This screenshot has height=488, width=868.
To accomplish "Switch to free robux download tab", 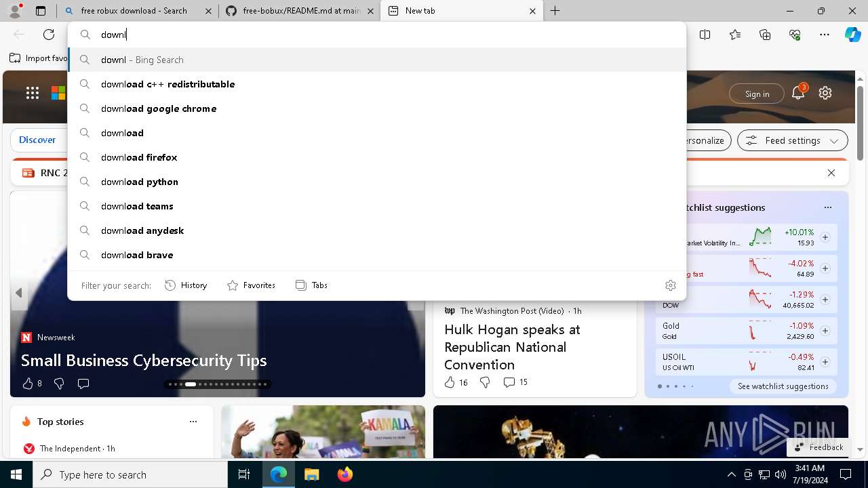I will [x=138, y=11].
